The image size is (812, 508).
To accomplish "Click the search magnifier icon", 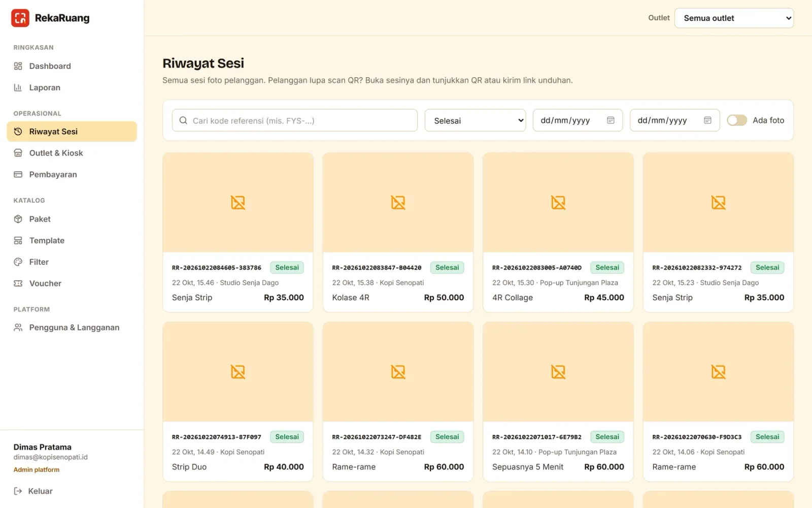I will (x=183, y=120).
